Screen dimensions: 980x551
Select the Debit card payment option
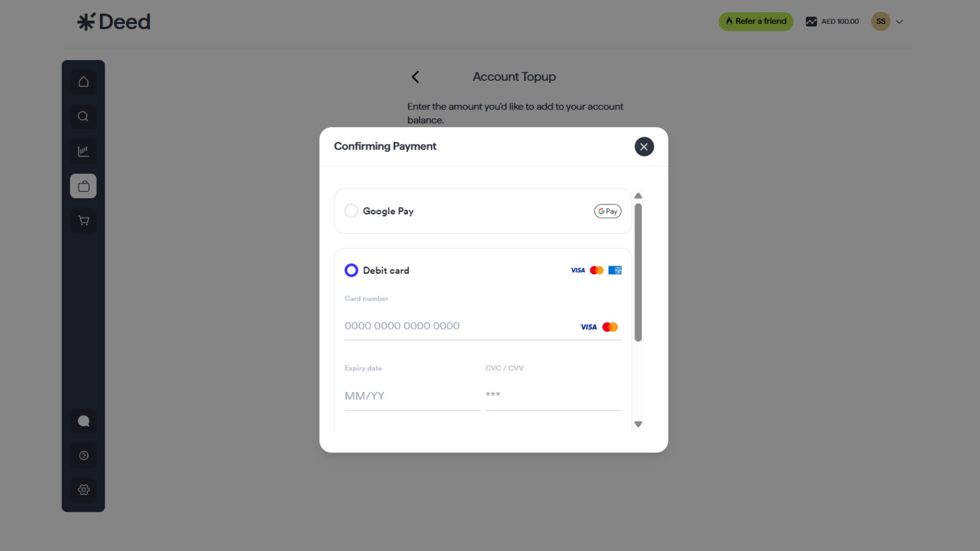click(351, 270)
